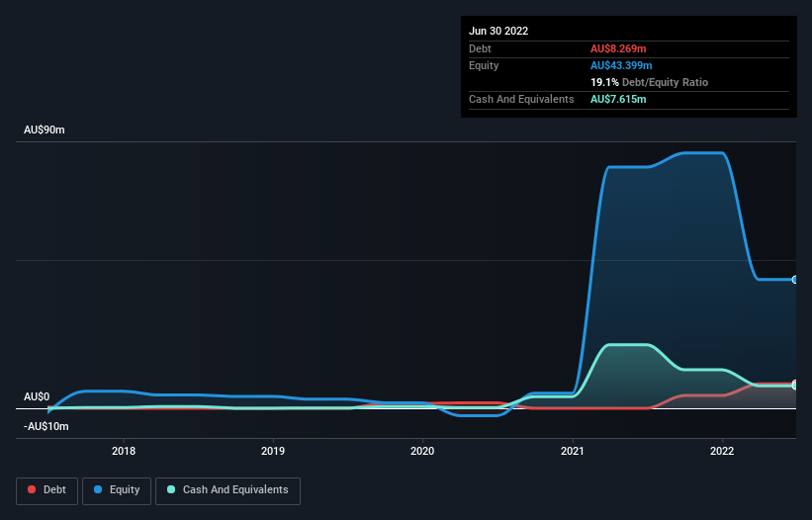Toggle the Equity legend button
812x520 pixels.
click(117, 490)
